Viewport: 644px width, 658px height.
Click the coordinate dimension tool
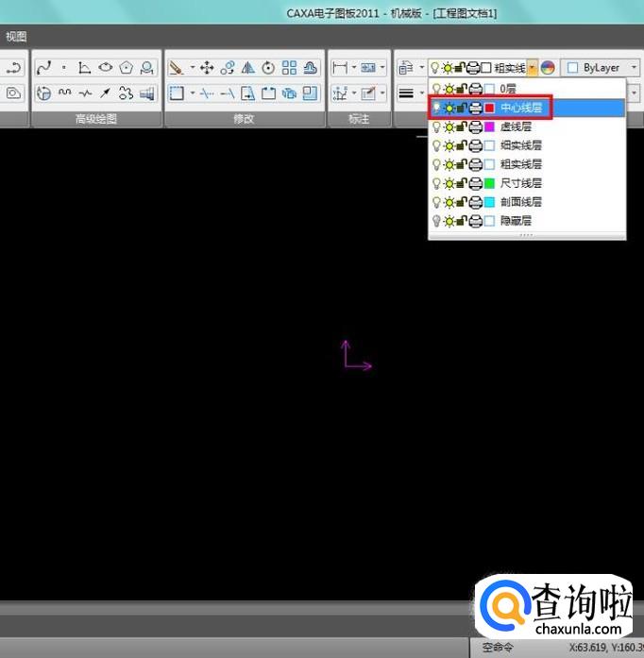(x=339, y=93)
